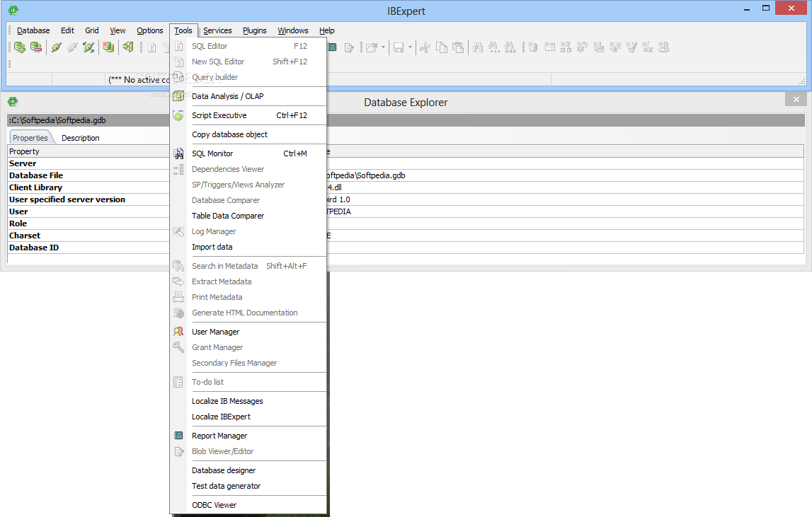Viewport: 812px width, 517px height.
Task: Click the New UDF fx toolbar icon
Action: point(647,47)
